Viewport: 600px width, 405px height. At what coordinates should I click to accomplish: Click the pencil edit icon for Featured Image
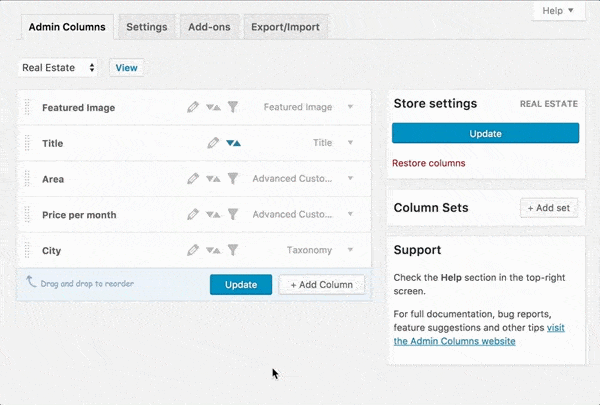[193, 107]
